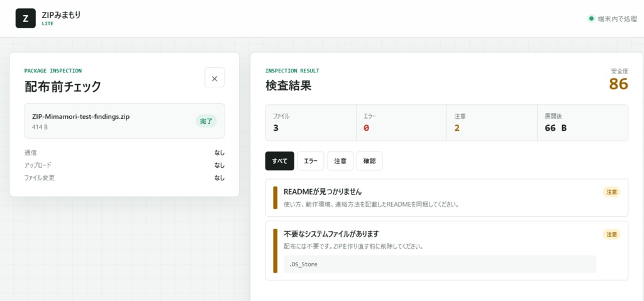The height and width of the screenshot is (301, 644).
Task: Click the 不要なシステムファイルがあります finding title
Action: [331, 234]
